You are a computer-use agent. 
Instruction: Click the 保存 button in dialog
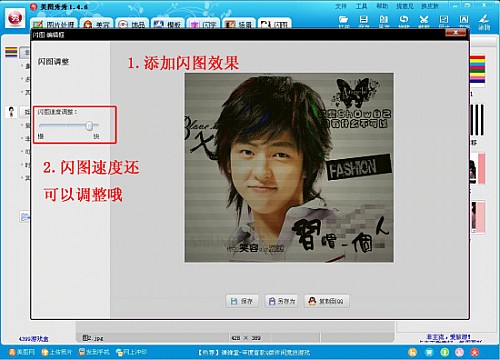[x=243, y=301]
